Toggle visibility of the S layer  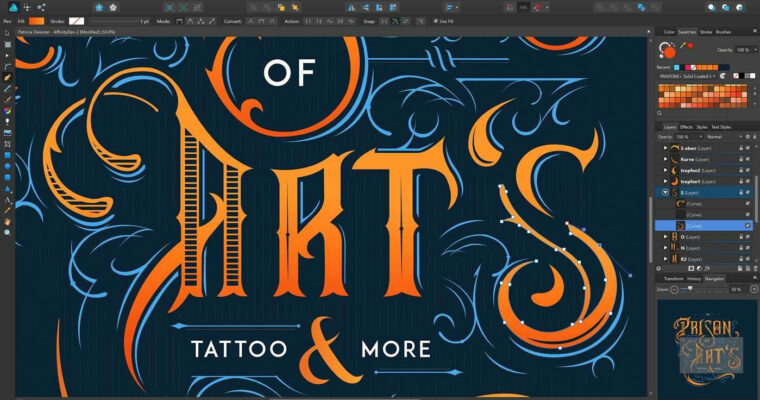click(x=748, y=192)
